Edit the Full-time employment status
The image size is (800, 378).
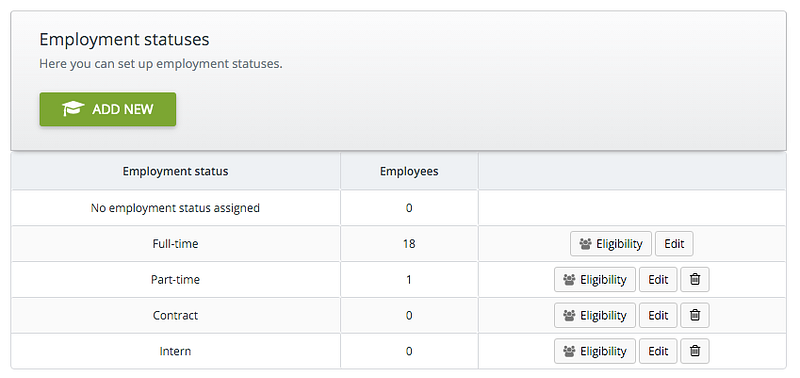[x=674, y=244]
